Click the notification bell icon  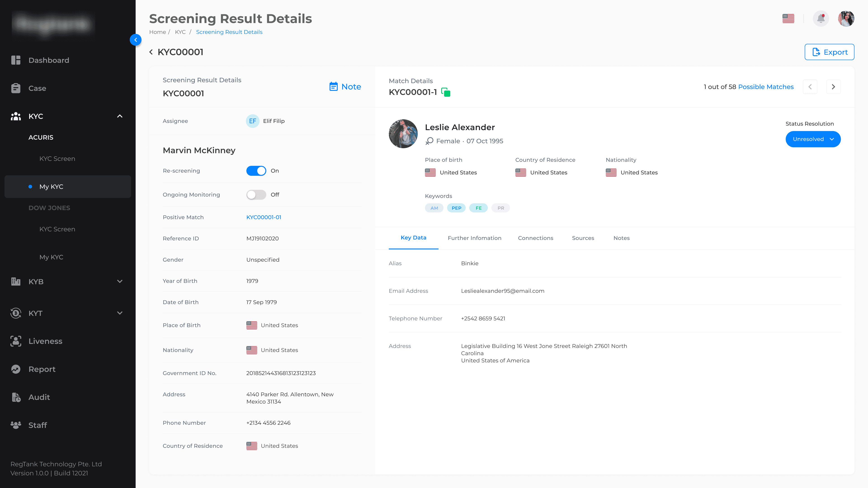[x=821, y=19]
